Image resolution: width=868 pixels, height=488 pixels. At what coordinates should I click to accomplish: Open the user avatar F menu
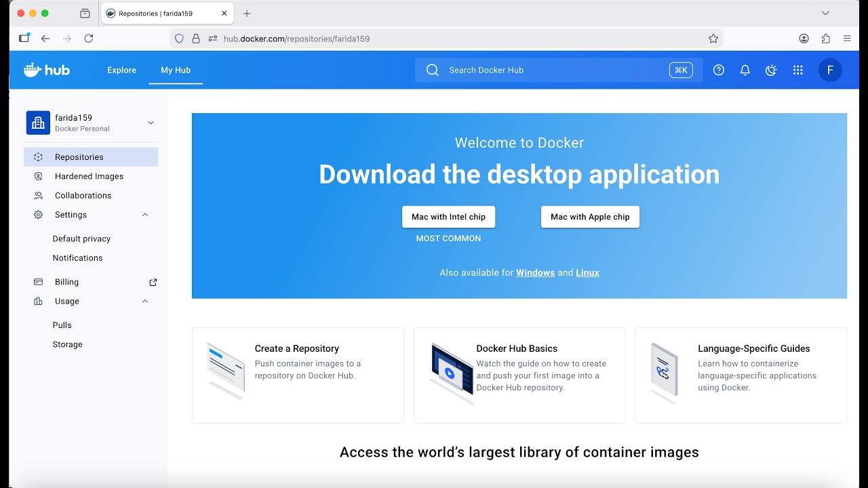click(830, 70)
